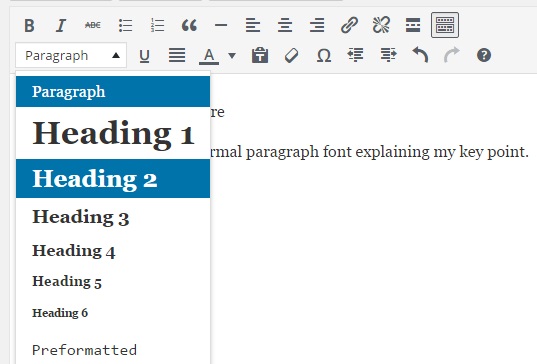537x364 pixels.
Task: Toggle the toolbar kitchen sink button
Action: tap(445, 25)
